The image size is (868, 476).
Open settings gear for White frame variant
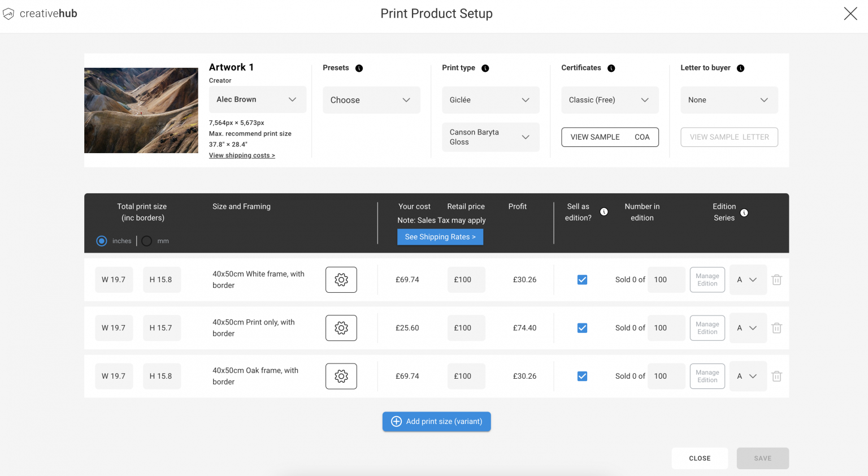[341, 279]
